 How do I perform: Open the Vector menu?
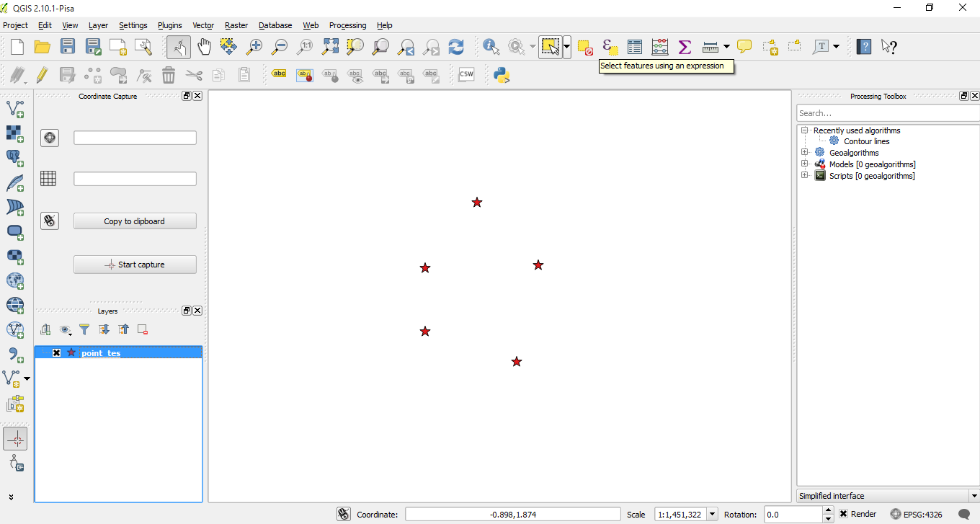203,25
